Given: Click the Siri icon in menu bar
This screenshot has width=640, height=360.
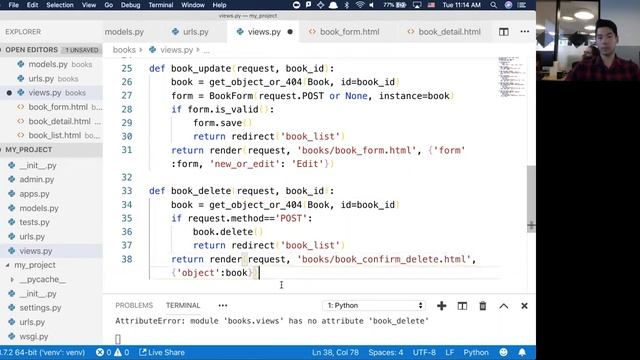Looking at the screenshot, I should 508,5.
